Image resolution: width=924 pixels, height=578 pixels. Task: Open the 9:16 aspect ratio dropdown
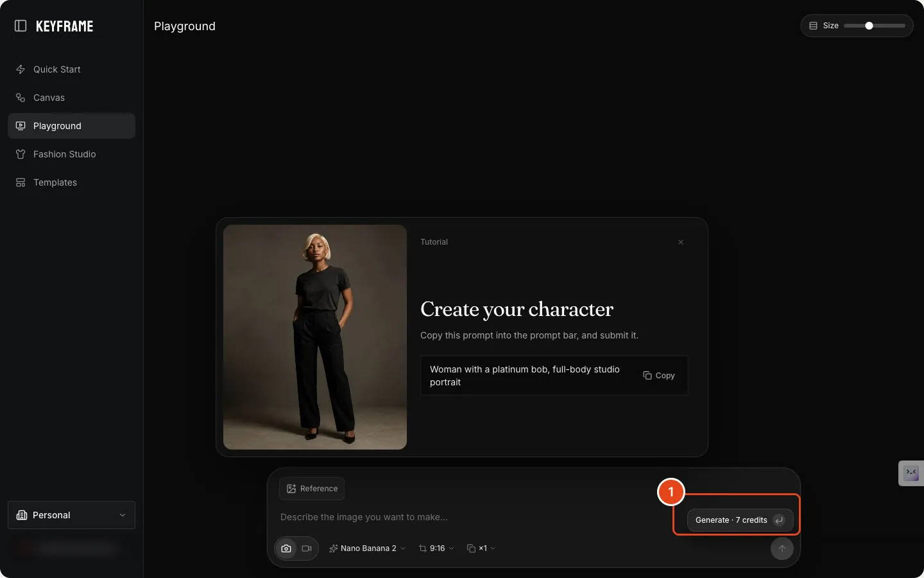pyautogui.click(x=436, y=548)
